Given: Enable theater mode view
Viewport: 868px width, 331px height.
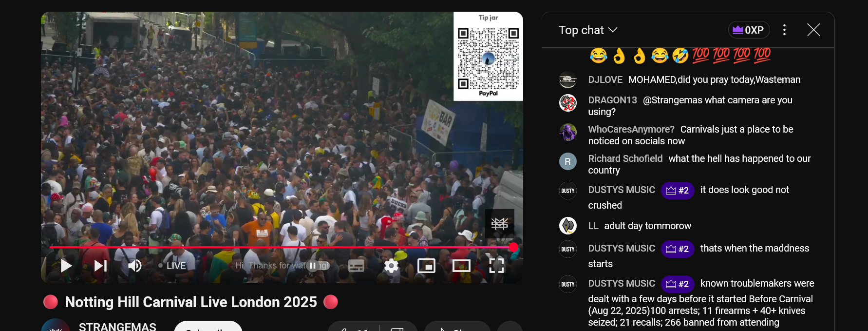Looking at the screenshot, I should coord(461,266).
